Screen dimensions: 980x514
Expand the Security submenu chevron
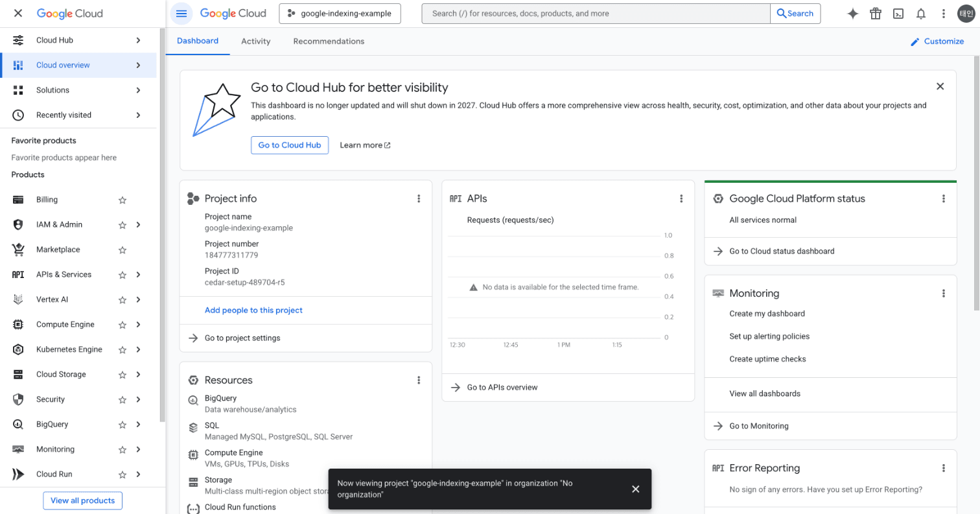[x=138, y=399]
